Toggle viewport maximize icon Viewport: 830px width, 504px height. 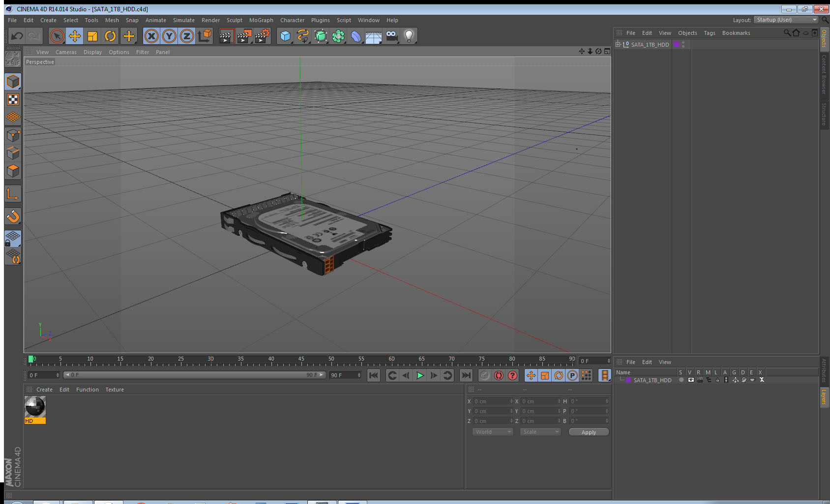(x=607, y=51)
